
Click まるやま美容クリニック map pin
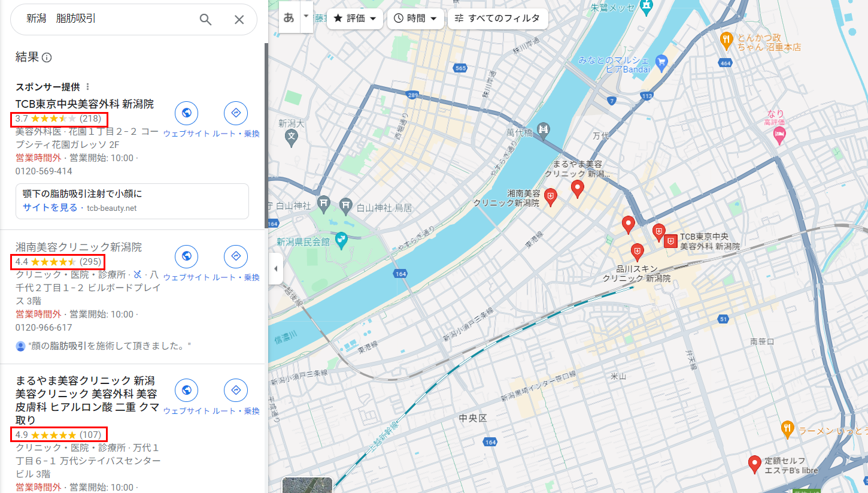pyautogui.click(x=578, y=189)
